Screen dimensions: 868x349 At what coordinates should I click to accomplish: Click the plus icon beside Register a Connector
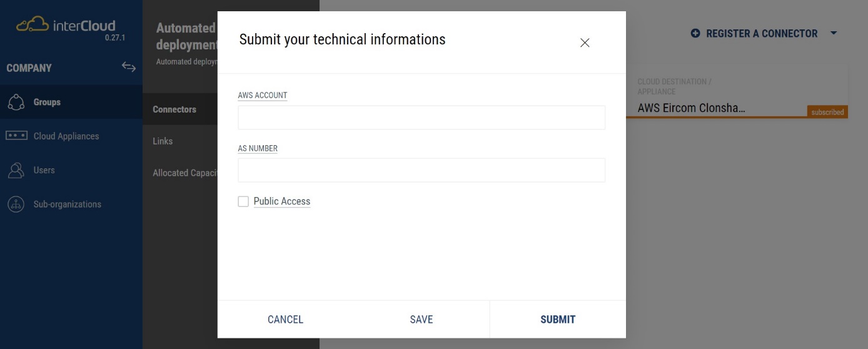click(695, 33)
